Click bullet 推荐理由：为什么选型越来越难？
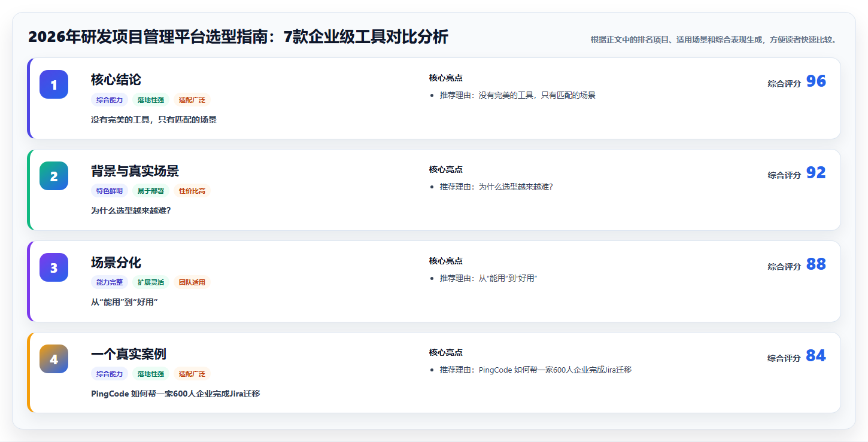Screen dimensions: 868x442 point(496,187)
